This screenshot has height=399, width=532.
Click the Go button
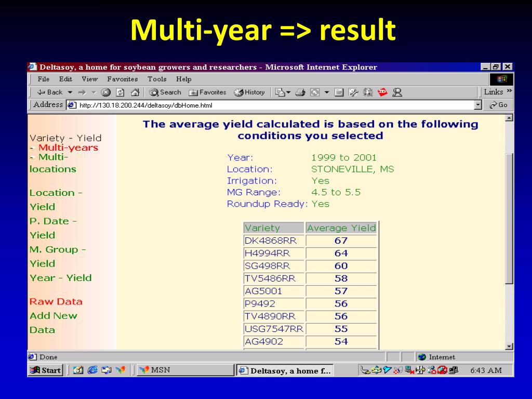[498, 105]
